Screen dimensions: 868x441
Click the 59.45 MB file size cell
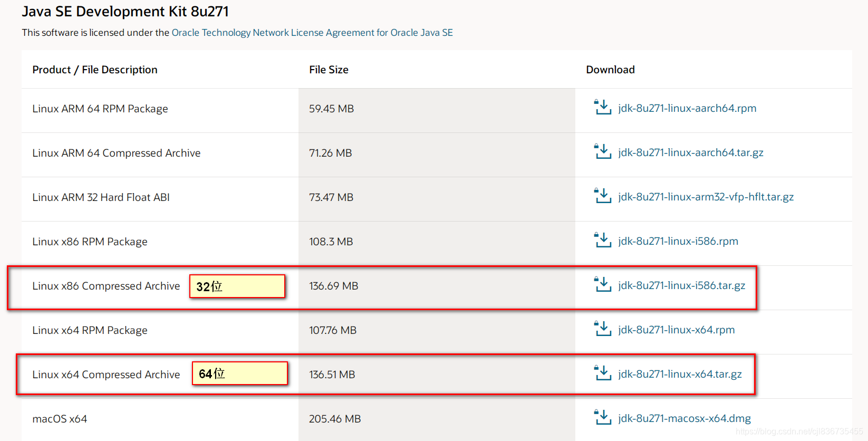pos(437,110)
